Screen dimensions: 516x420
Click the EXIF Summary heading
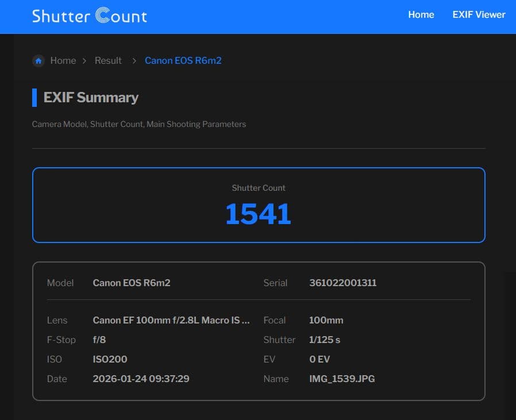(x=91, y=98)
